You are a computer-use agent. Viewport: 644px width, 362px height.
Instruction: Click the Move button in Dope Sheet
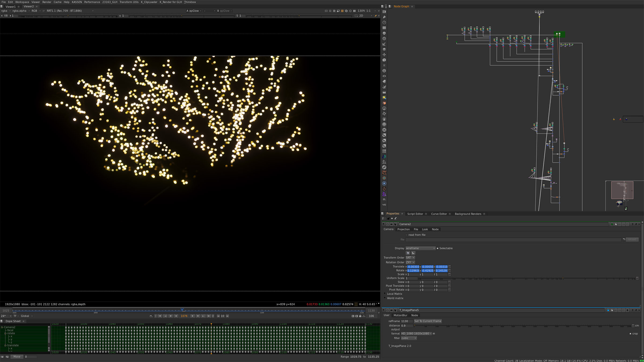coord(17,357)
